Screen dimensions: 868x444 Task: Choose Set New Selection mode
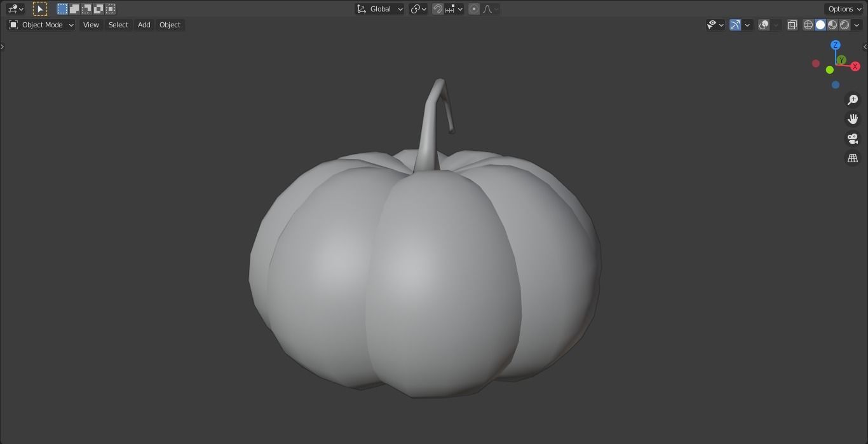[x=62, y=9]
